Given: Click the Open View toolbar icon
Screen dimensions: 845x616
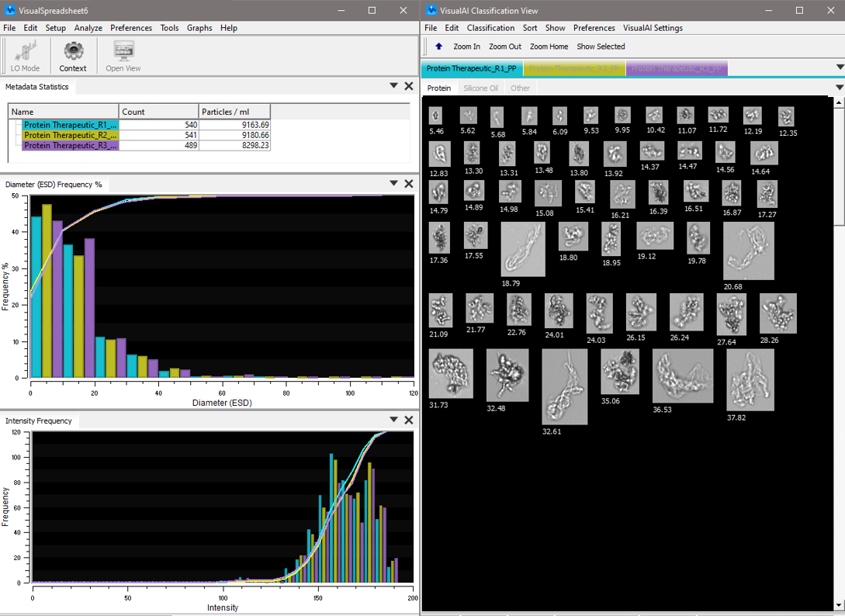Looking at the screenshot, I should (122, 54).
